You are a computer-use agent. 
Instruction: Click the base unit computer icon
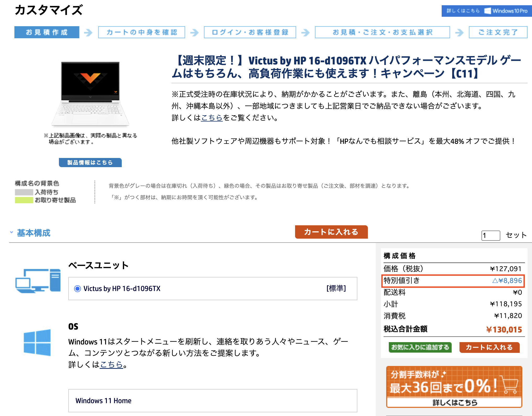tap(38, 281)
